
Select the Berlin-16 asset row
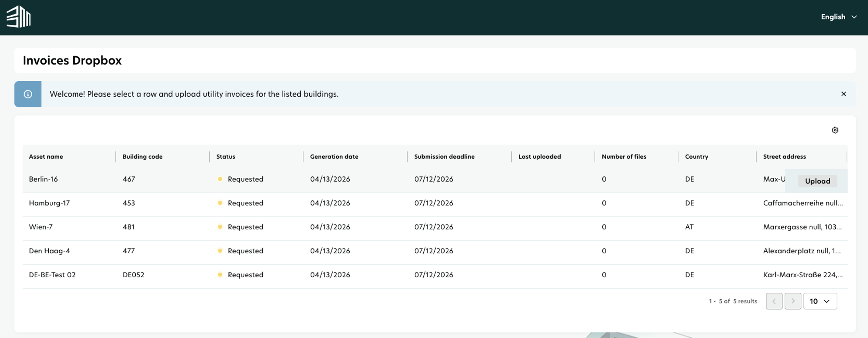[435, 181]
